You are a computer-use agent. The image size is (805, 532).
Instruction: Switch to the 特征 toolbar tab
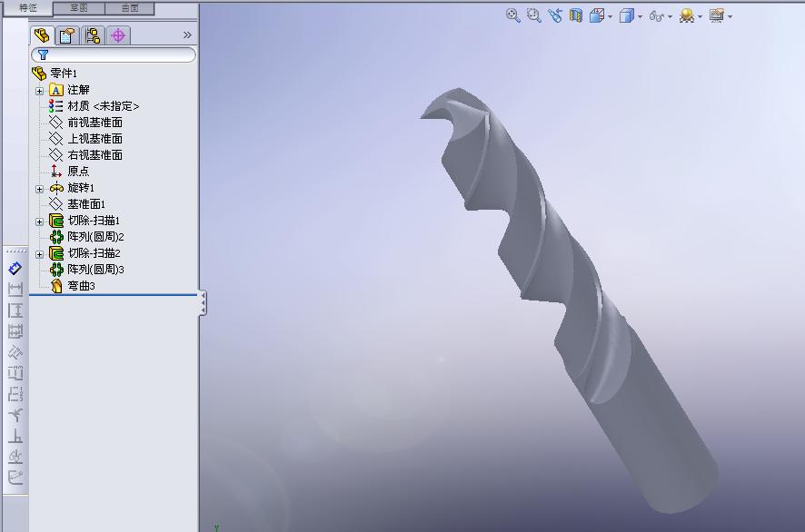[x=28, y=7]
